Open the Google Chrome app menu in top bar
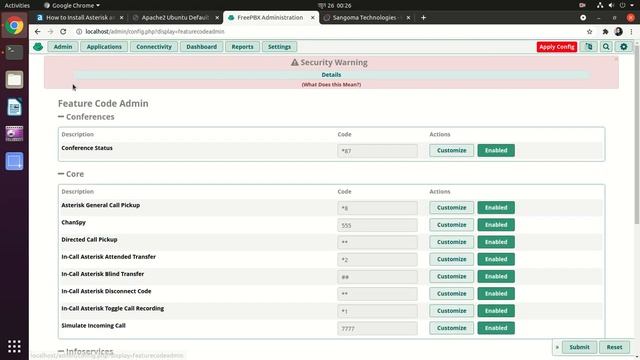The image size is (640, 360). coord(72,5)
